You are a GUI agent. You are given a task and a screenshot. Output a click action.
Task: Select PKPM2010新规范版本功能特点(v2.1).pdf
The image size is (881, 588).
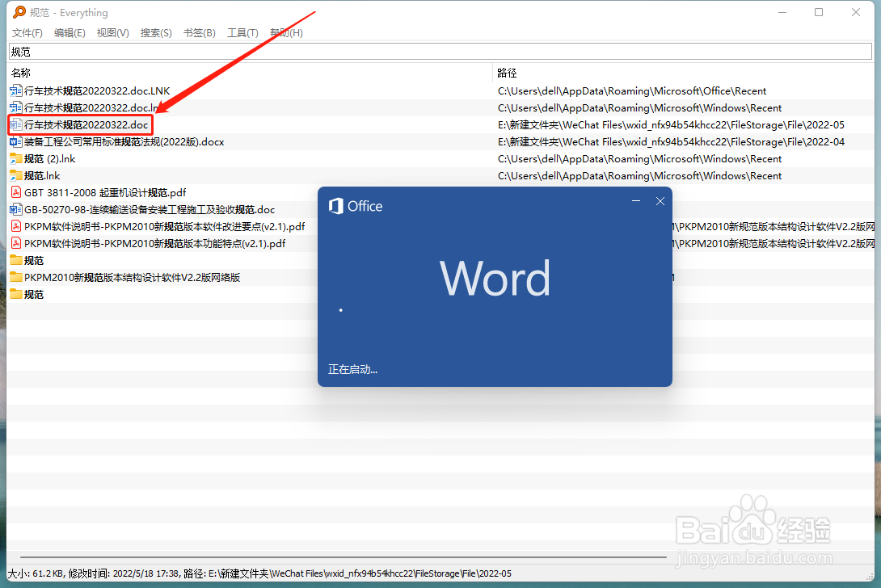tap(154, 243)
